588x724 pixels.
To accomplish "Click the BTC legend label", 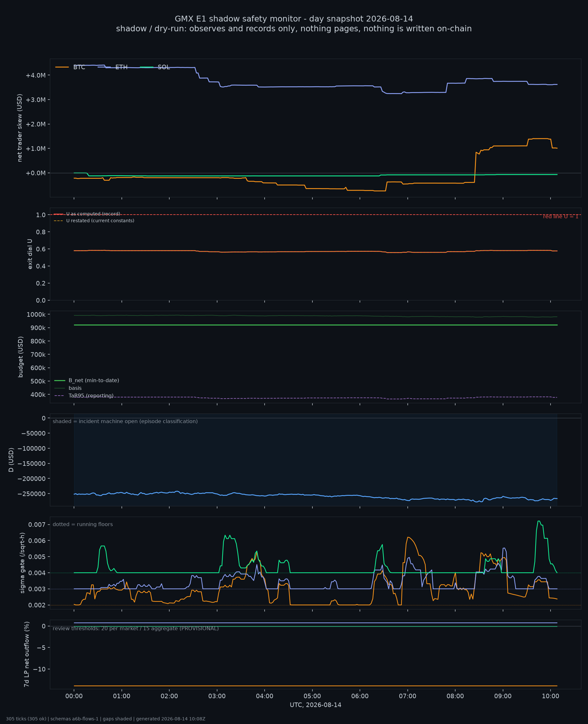I will click(79, 67).
